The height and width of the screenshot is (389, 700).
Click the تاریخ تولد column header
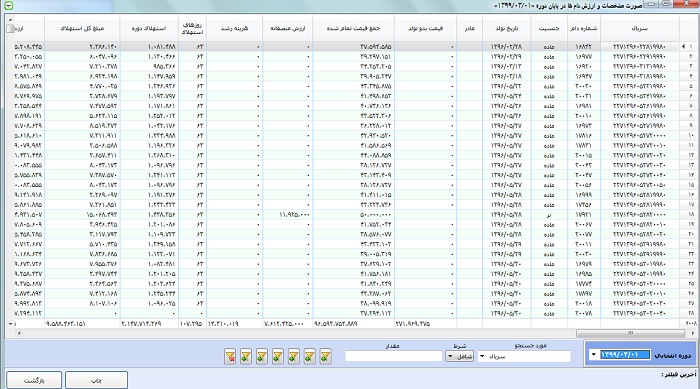coord(507,28)
